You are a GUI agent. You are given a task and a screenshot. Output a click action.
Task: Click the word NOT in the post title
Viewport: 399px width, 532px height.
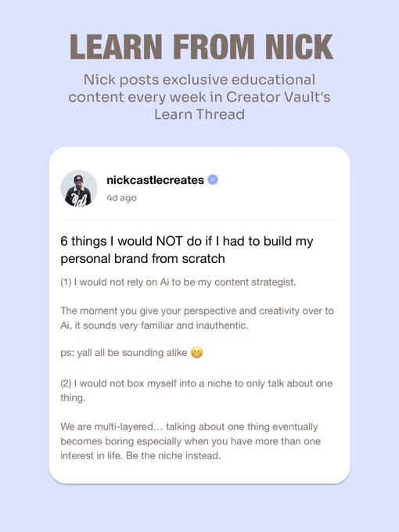tap(169, 241)
